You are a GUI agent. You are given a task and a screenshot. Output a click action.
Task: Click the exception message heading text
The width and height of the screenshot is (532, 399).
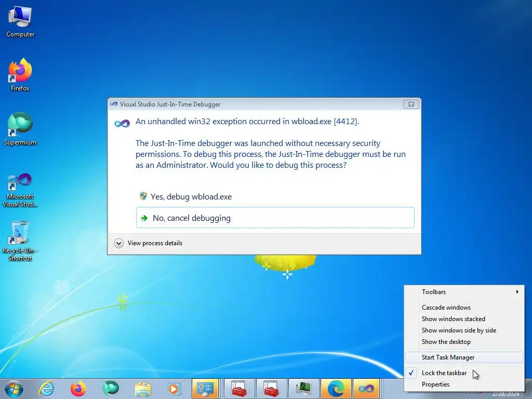pos(247,122)
